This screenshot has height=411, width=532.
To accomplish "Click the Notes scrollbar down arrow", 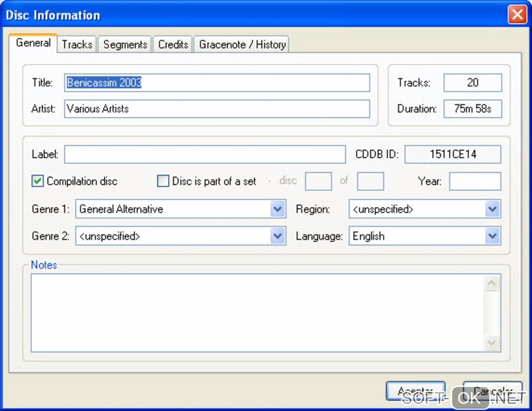I will point(492,342).
